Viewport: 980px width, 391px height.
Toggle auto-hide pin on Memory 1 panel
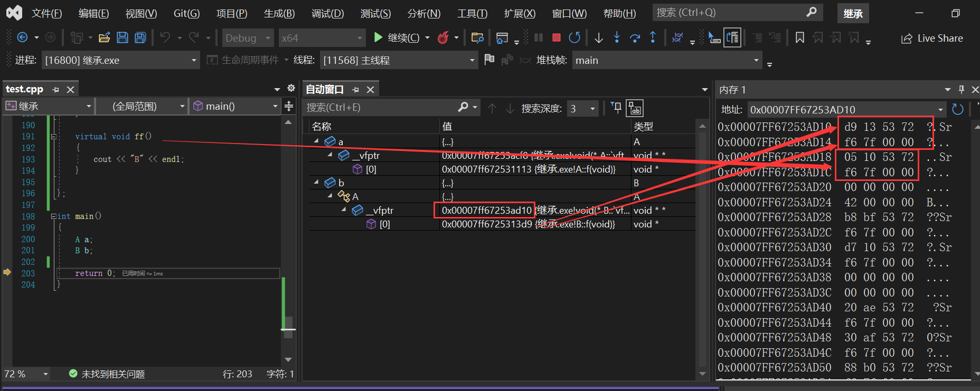click(962, 89)
